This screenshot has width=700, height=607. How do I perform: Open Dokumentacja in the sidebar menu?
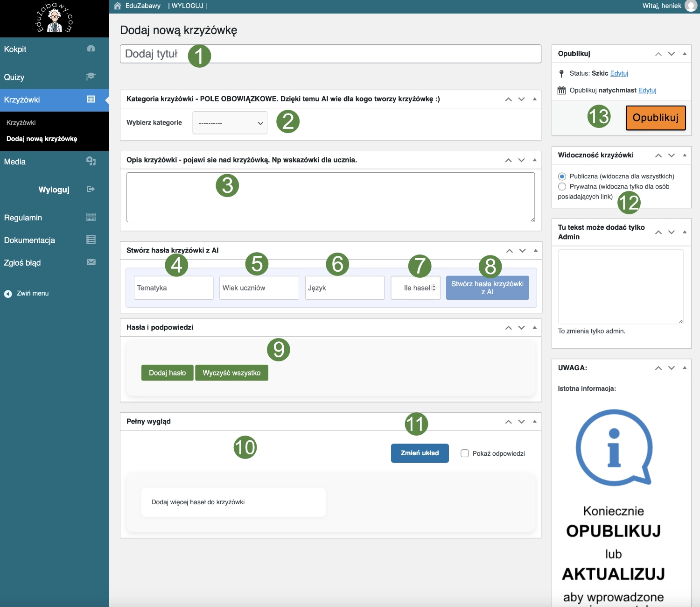coord(30,240)
